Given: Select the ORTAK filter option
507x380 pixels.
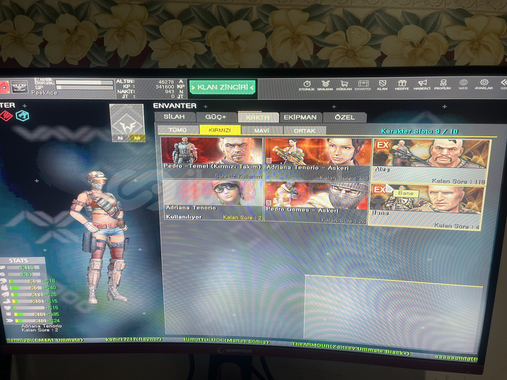Looking at the screenshot, I should coord(304,131).
